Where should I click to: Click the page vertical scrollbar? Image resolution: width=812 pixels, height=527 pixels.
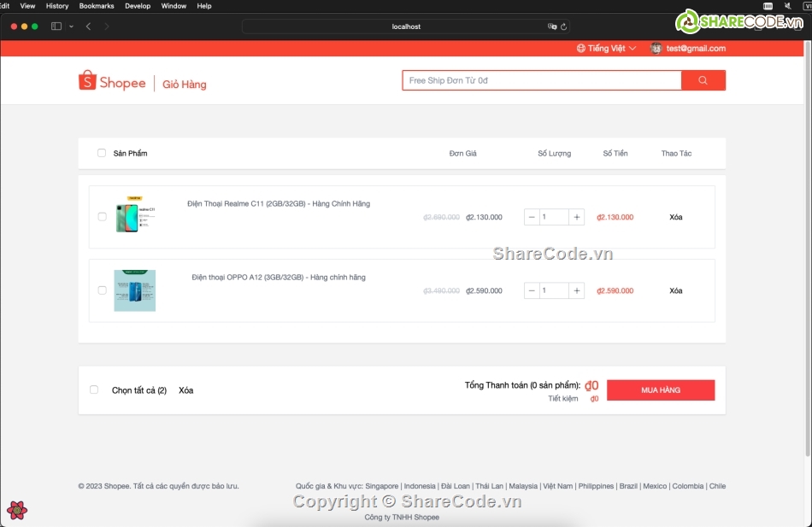pyautogui.click(x=807, y=249)
